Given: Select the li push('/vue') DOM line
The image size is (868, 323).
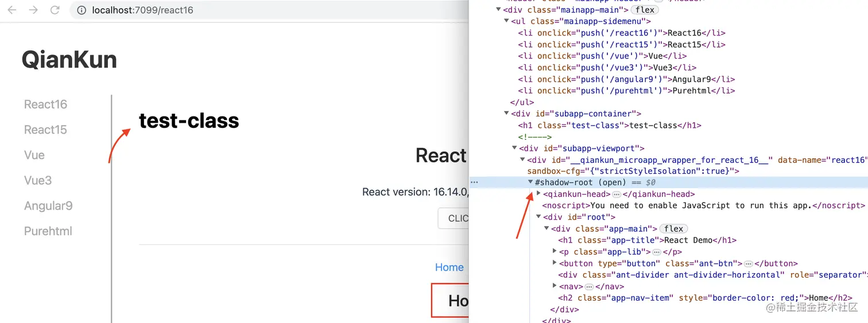Looking at the screenshot, I should click(x=602, y=56).
